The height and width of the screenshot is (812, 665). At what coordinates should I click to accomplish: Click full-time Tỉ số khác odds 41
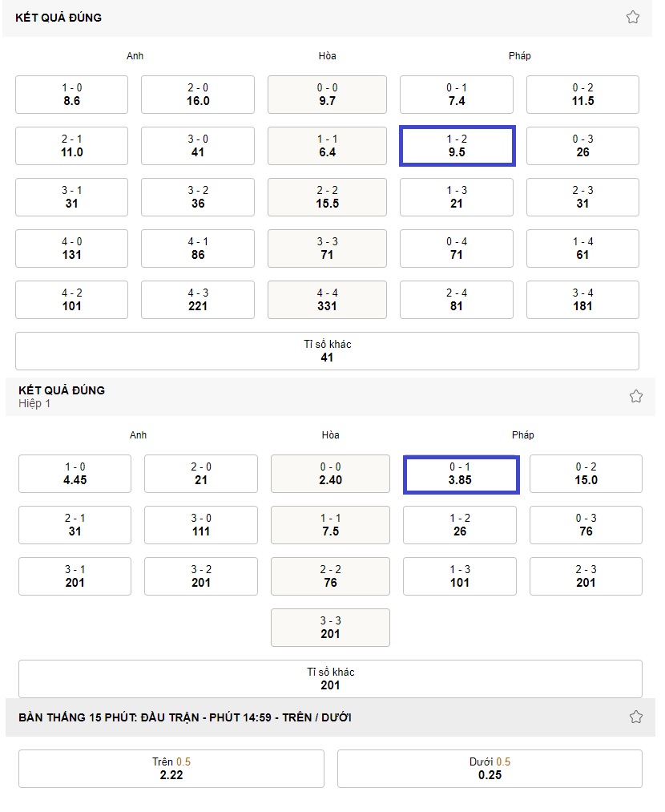[327, 351]
